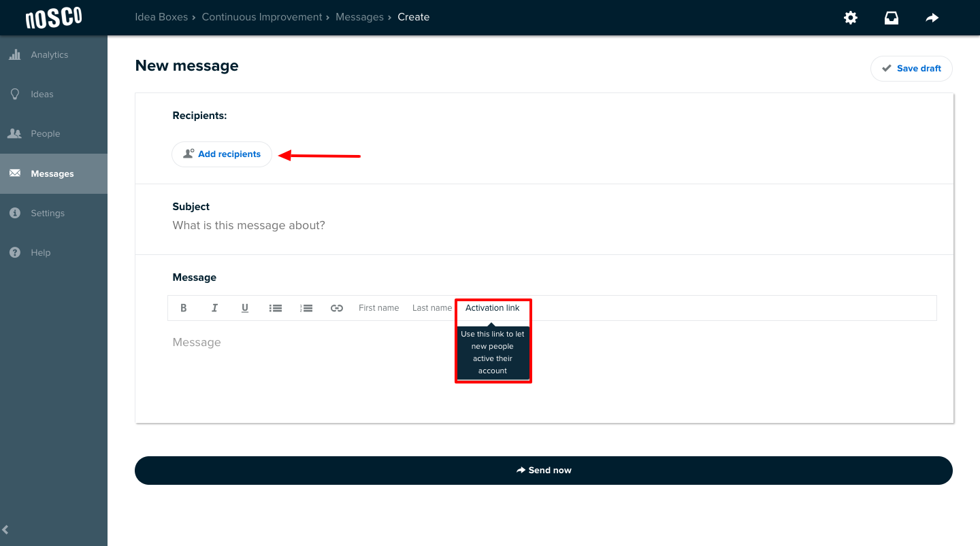980x546 pixels.
Task: Open Analytics in the sidebar
Action: click(x=54, y=55)
